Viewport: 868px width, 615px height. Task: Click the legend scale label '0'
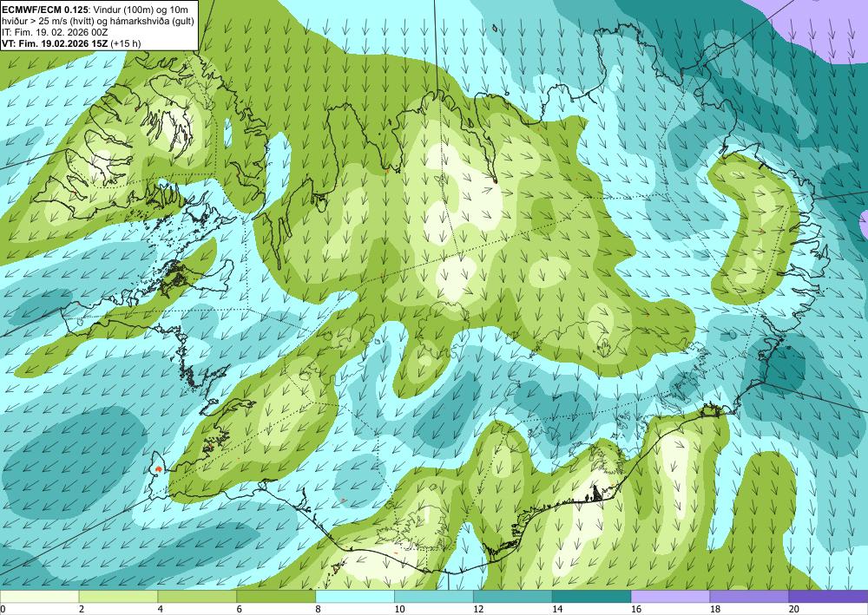[3, 609]
